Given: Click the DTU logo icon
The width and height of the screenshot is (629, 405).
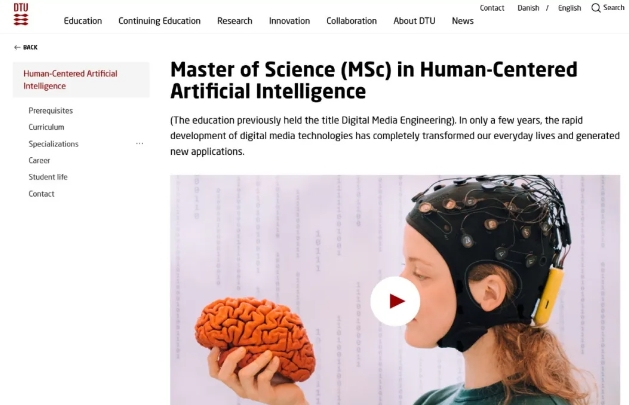Looking at the screenshot, I should (21, 14).
